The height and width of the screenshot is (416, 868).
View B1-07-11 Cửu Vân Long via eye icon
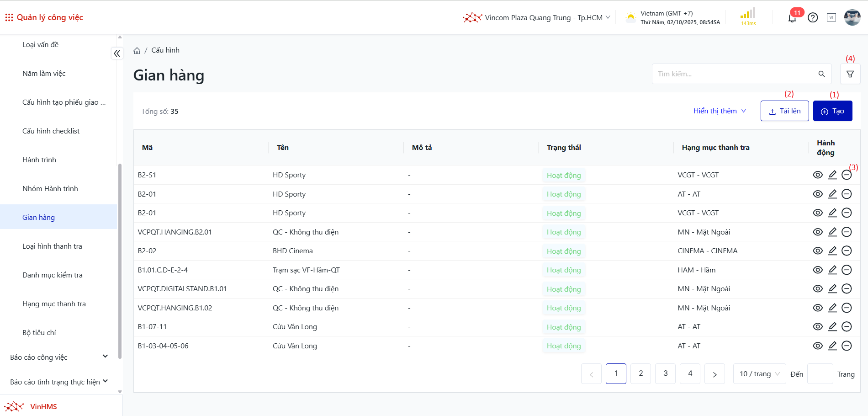point(818,327)
